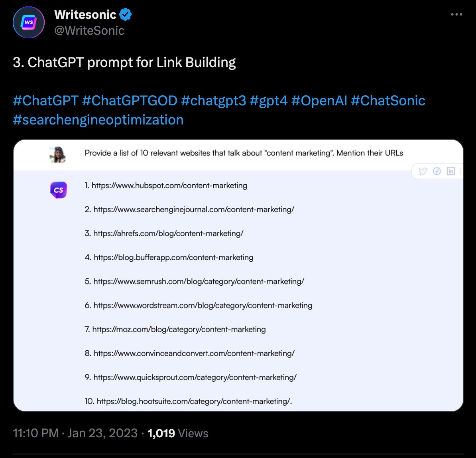The image size is (476, 458).
Task: Click the blue verified badge
Action: 125,14
